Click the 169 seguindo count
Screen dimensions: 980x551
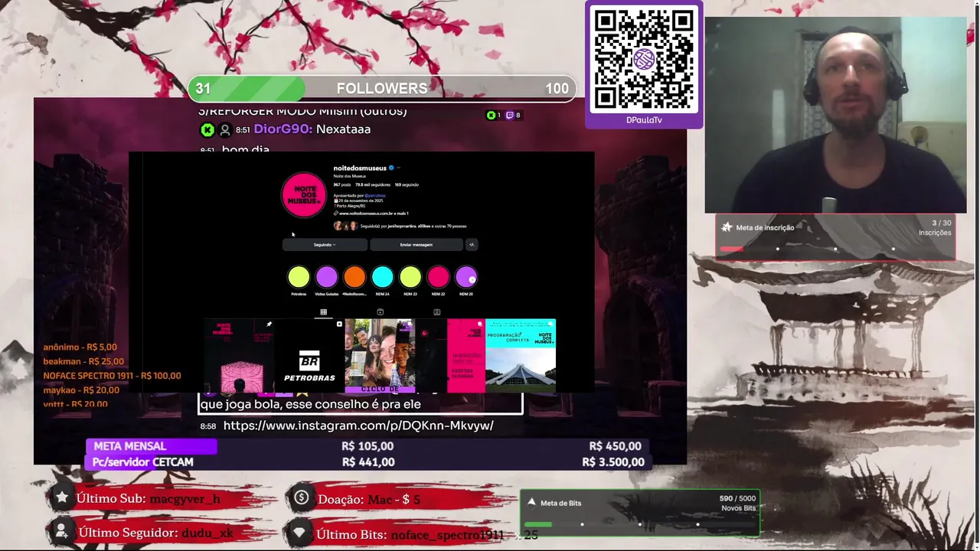407,184
